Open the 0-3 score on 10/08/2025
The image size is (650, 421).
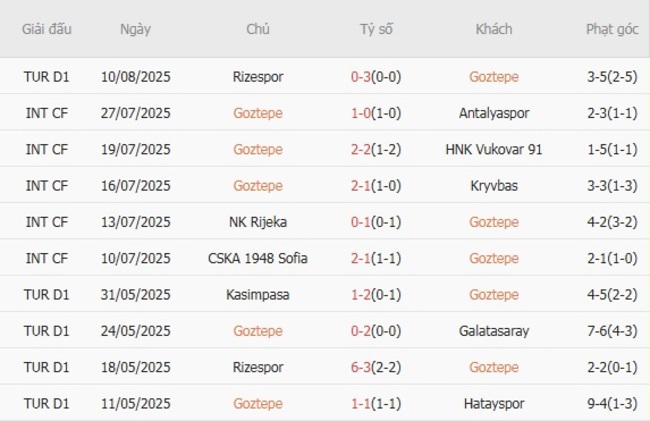point(363,76)
